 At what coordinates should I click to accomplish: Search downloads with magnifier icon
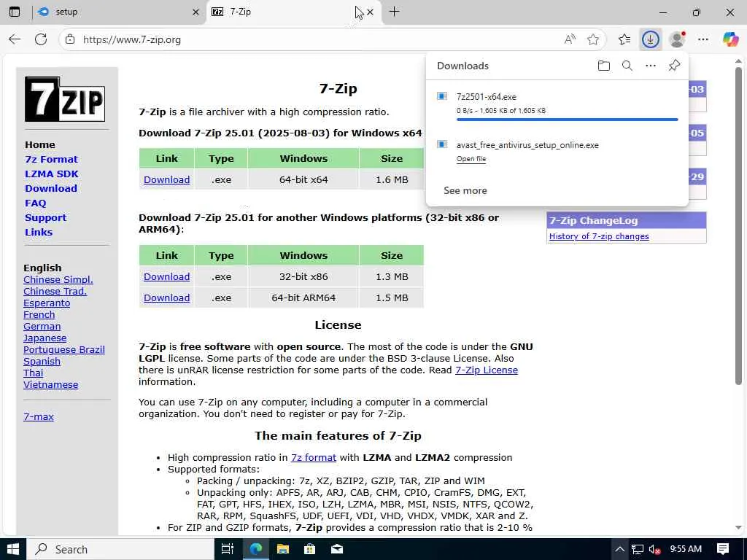click(x=627, y=66)
